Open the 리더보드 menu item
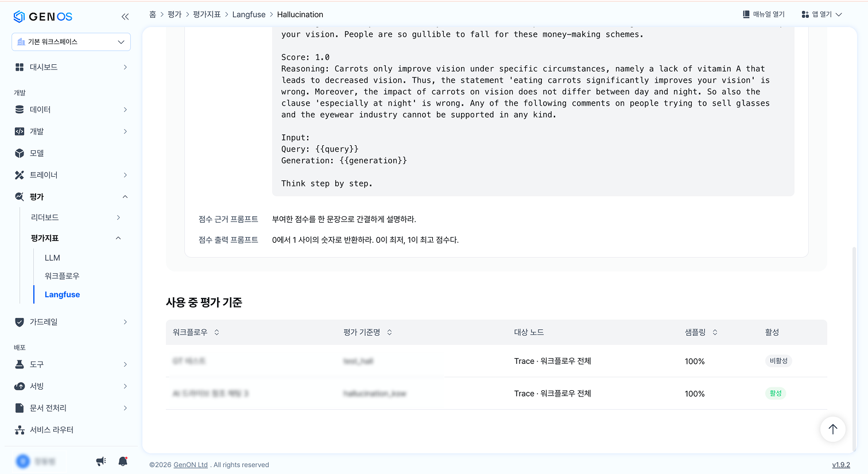The width and height of the screenshot is (868, 474). tap(45, 217)
